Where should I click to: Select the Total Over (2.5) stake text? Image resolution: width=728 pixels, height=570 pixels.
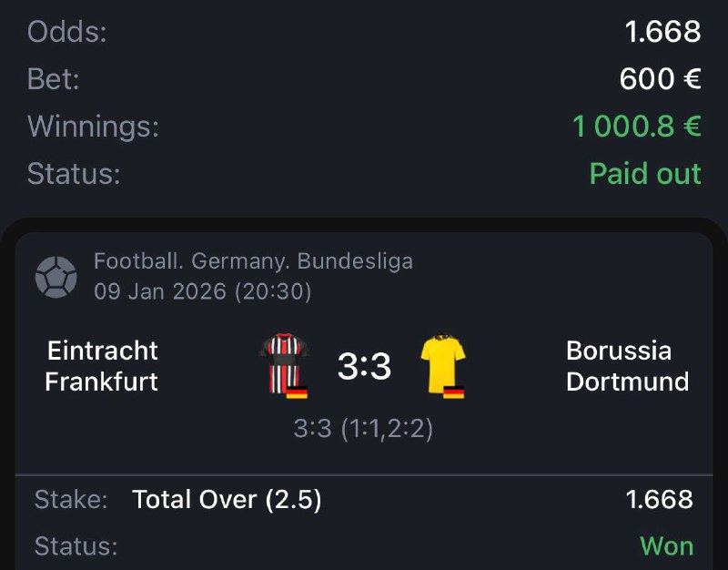[x=227, y=500]
